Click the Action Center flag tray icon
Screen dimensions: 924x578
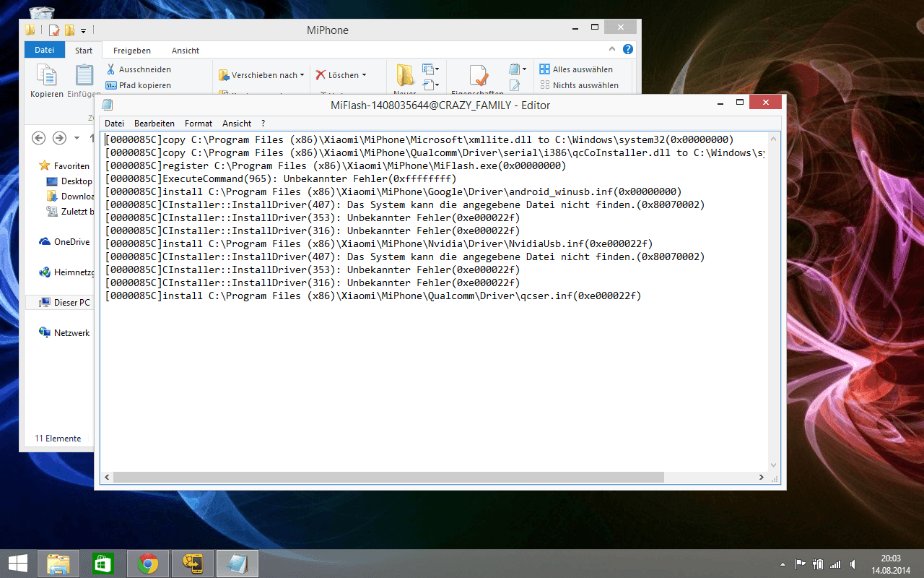[x=801, y=564]
